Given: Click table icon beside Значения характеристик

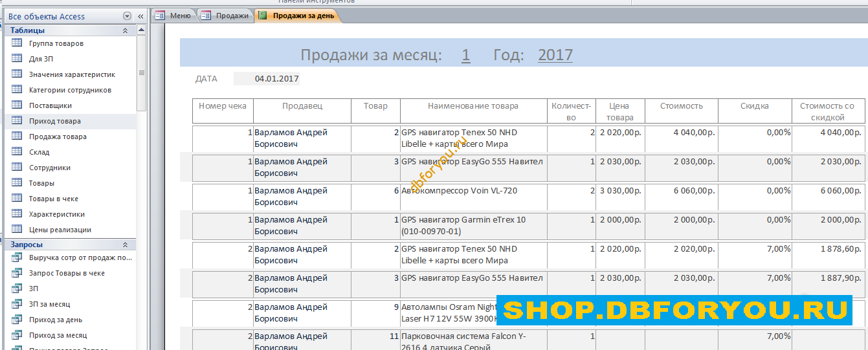Looking at the screenshot, I should (x=17, y=74).
